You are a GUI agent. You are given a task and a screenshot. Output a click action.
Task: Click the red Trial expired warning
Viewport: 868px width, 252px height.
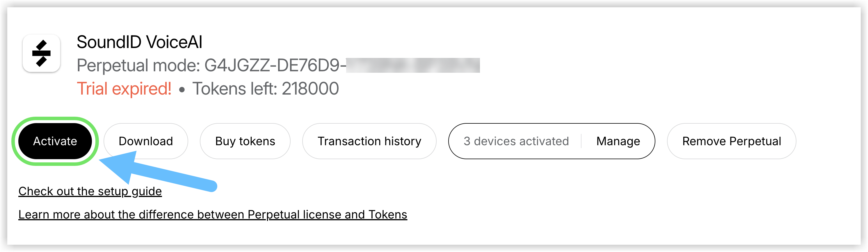point(124,89)
